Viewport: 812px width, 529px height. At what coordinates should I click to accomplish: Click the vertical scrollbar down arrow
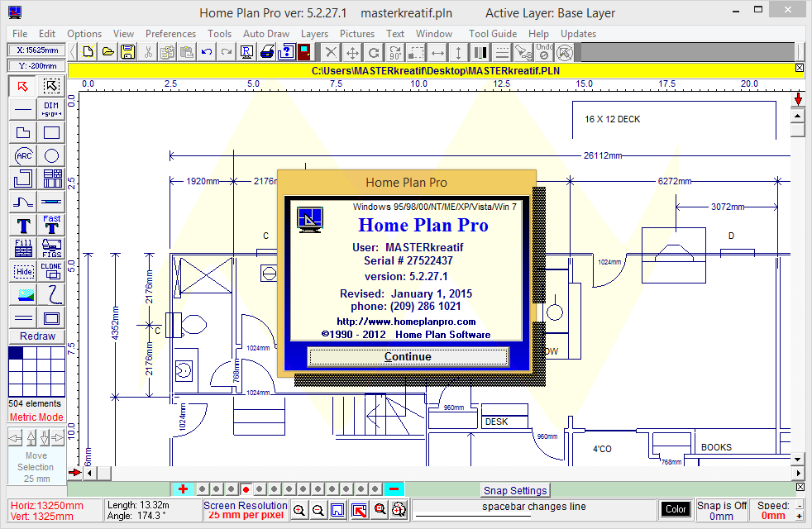pyautogui.click(x=797, y=459)
